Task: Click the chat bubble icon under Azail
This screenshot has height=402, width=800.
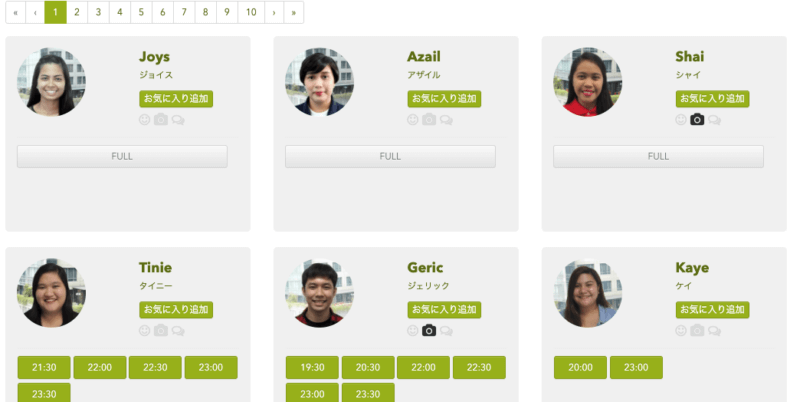Action: (446, 120)
